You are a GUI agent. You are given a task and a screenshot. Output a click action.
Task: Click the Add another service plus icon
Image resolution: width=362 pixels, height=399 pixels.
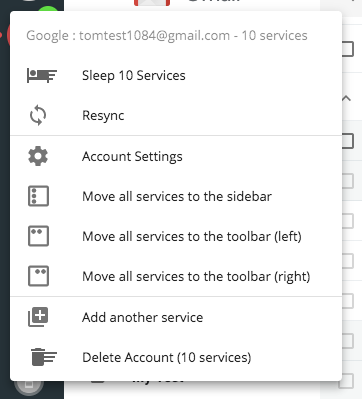click(38, 317)
